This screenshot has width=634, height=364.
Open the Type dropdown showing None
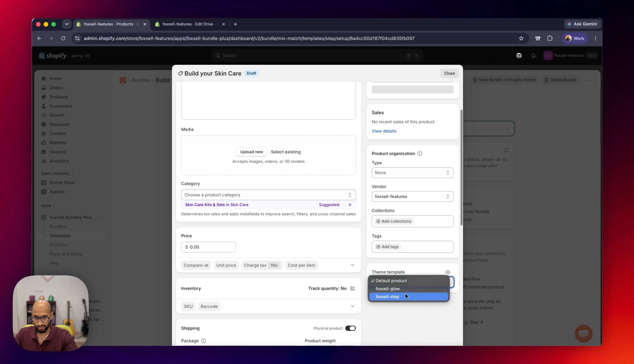point(412,173)
